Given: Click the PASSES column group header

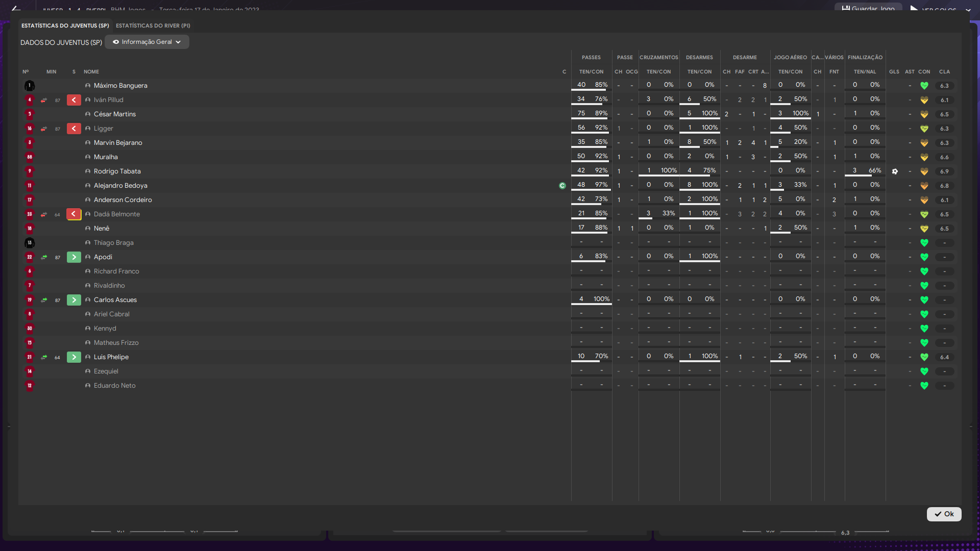Looking at the screenshot, I should pos(591,58).
